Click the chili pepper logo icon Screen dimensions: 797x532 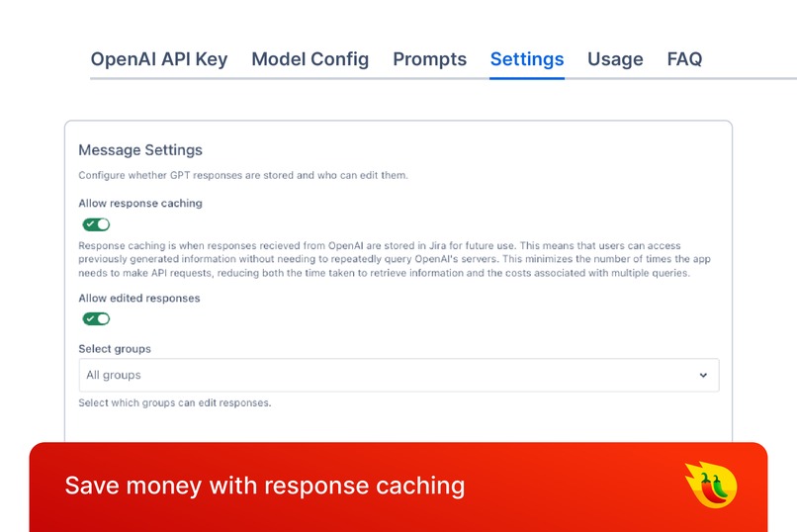click(x=711, y=485)
